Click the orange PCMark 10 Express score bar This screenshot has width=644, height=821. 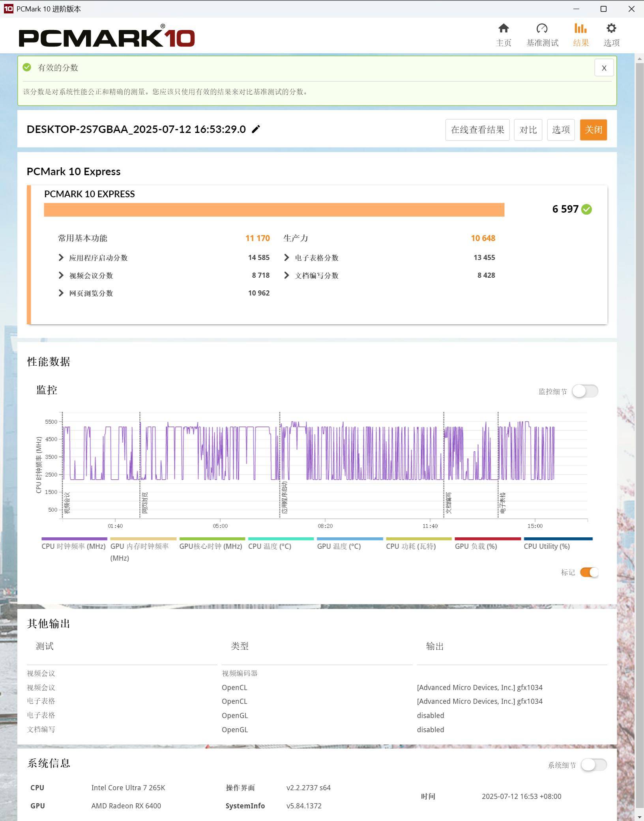pyautogui.click(x=274, y=210)
